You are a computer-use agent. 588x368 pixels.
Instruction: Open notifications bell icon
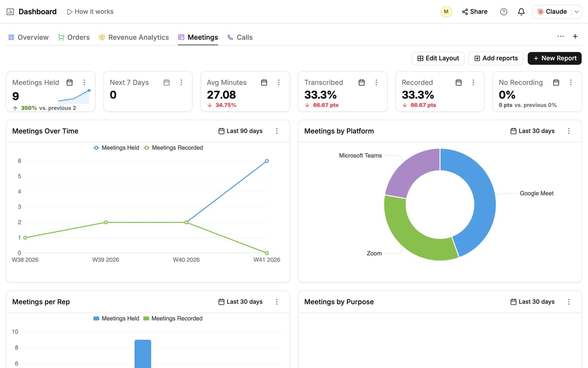pos(521,12)
